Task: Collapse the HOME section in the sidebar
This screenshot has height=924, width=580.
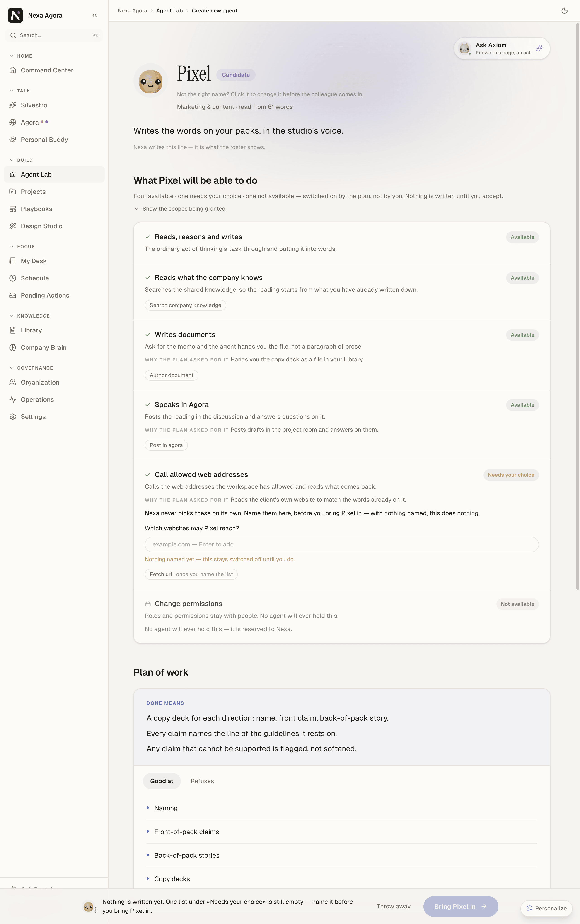Action: click(21, 56)
